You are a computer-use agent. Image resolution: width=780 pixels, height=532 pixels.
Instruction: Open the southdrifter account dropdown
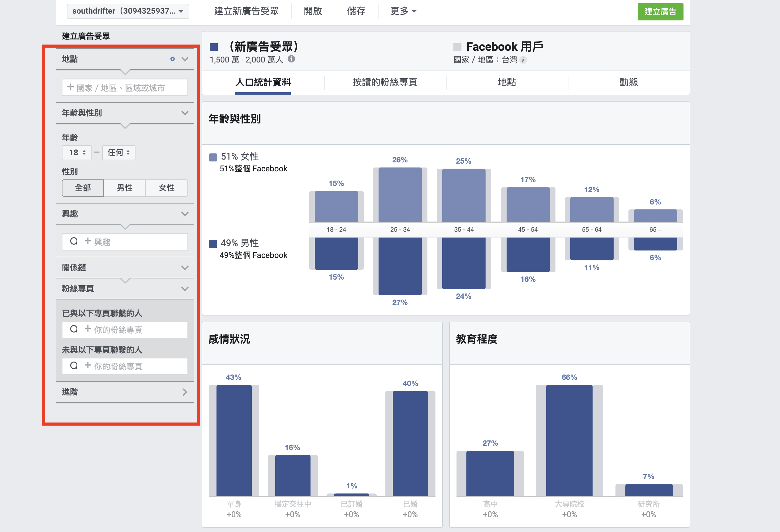(128, 11)
